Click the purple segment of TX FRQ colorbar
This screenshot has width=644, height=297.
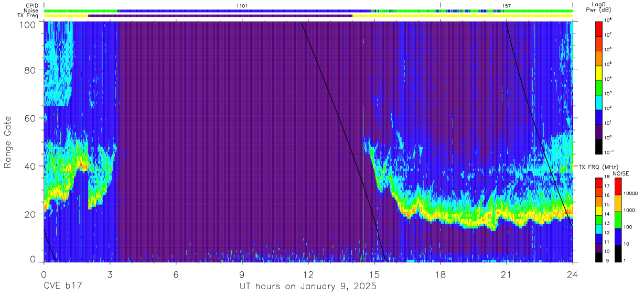pyautogui.click(x=599, y=247)
